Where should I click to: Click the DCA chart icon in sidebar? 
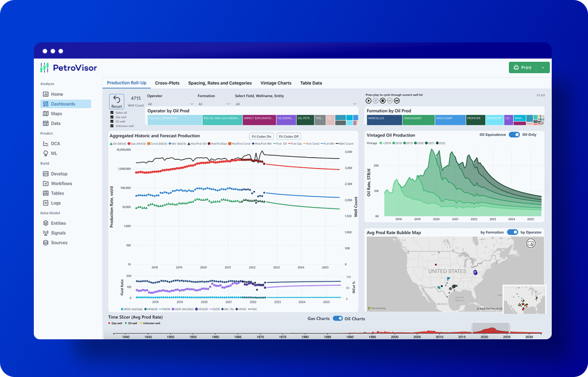[x=46, y=143]
